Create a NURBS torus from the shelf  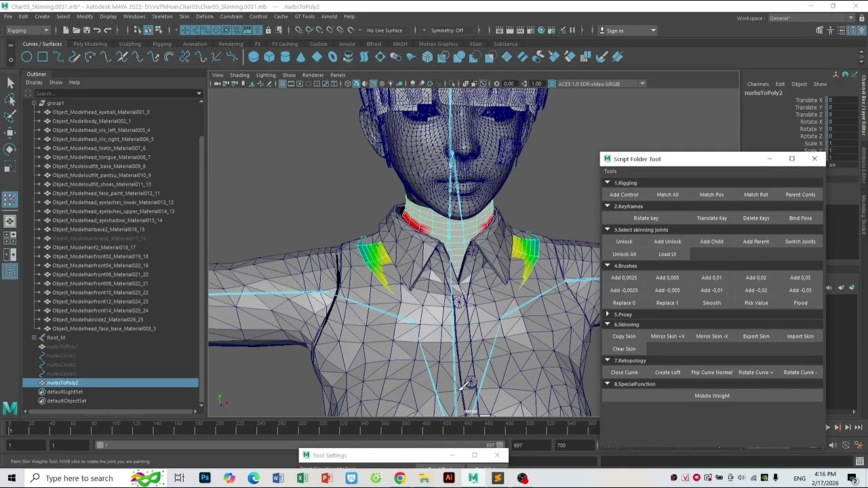pos(332,57)
